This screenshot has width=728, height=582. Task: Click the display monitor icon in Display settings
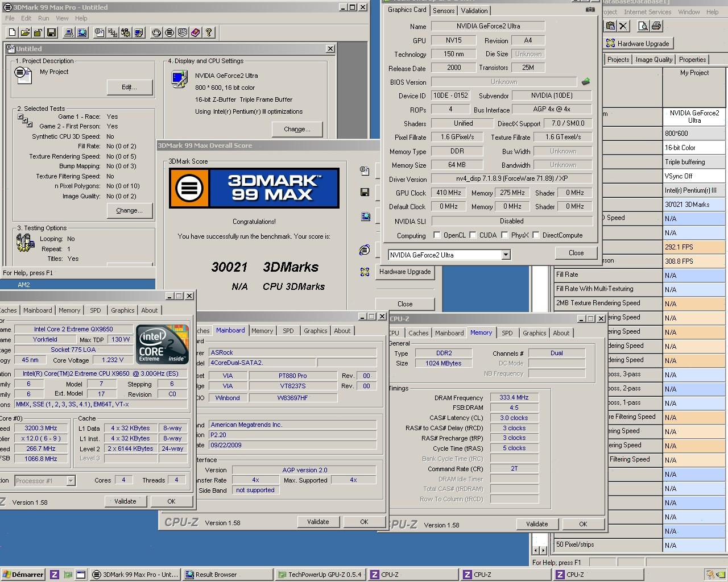pyautogui.click(x=179, y=78)
